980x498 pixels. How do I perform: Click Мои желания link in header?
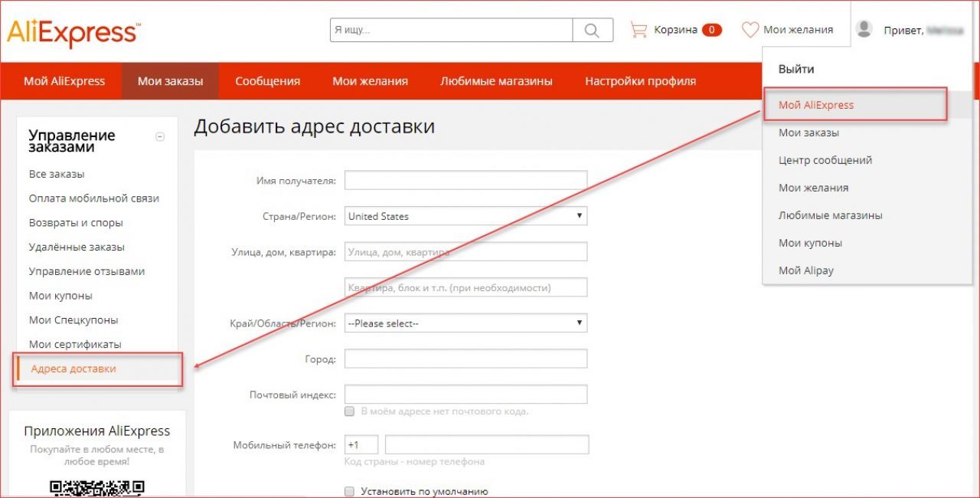798,30
